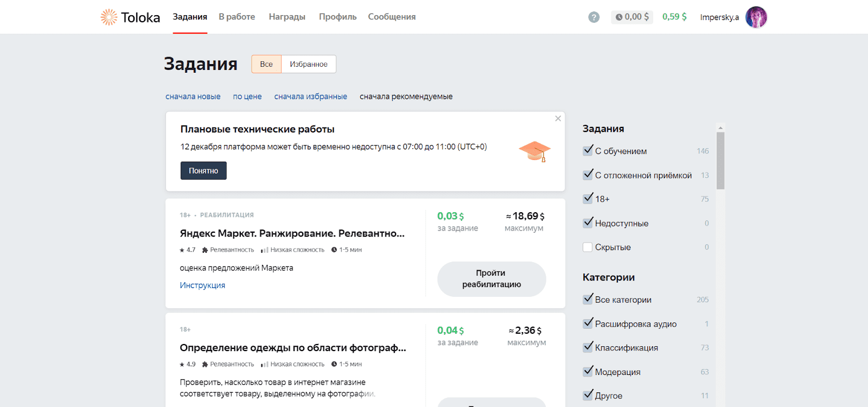Viewport: 868px width, 407px height.
Task: Toggle the Недоступные checkbox
Action: [588, 222]
